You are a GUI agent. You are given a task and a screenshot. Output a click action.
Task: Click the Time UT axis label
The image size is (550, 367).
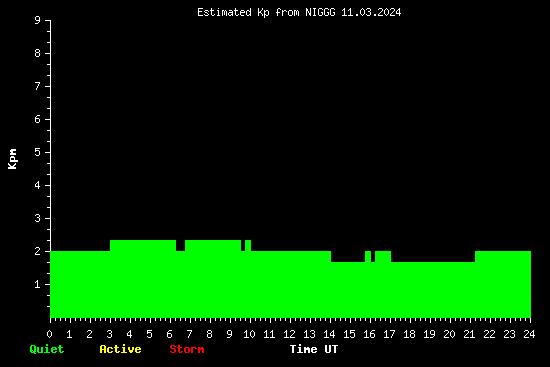tap(314, 349)
